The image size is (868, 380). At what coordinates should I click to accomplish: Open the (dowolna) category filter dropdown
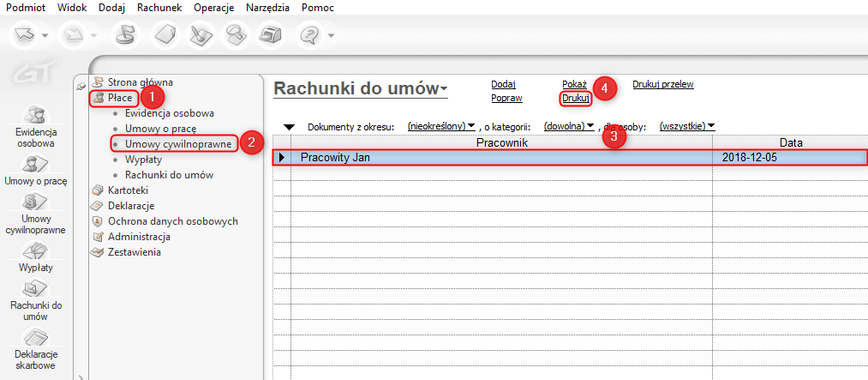[x=568, y=126]
